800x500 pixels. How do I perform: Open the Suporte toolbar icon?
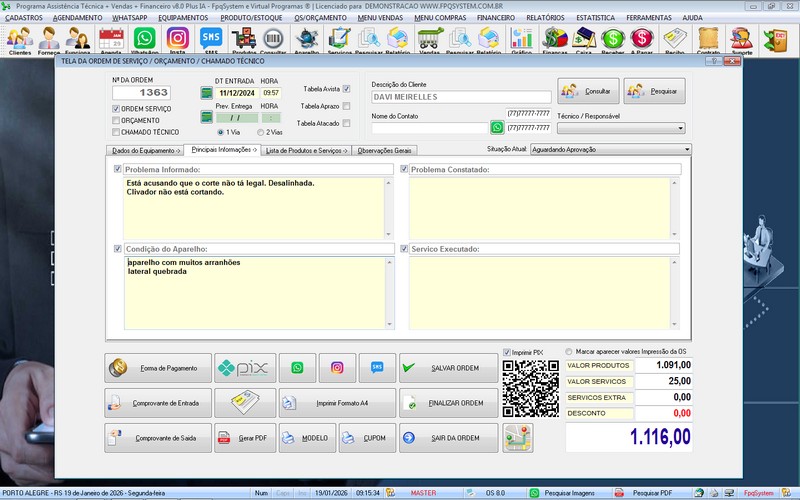(x=741, y=40)
